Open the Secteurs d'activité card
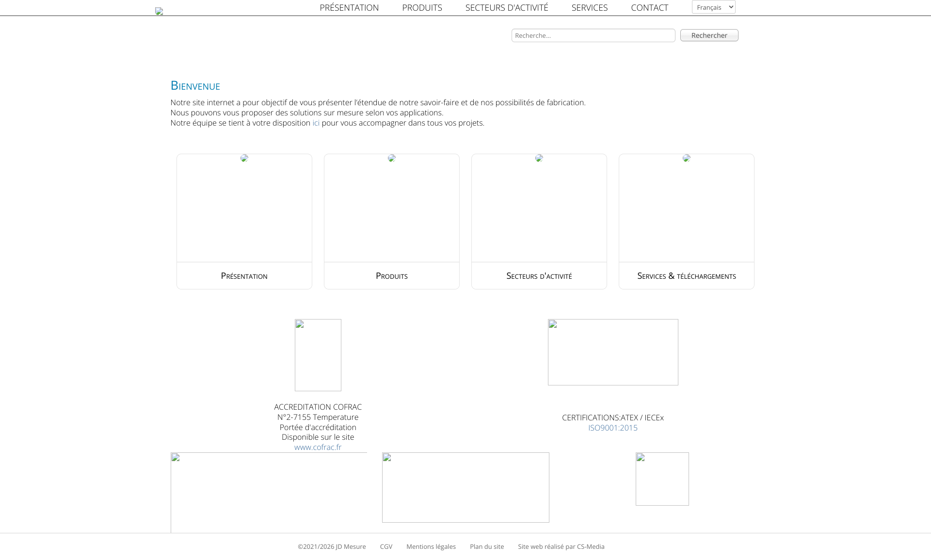Image resolution: width=931 pixels, height=560 pixels. pyautogui.click(x=539, y=222)
